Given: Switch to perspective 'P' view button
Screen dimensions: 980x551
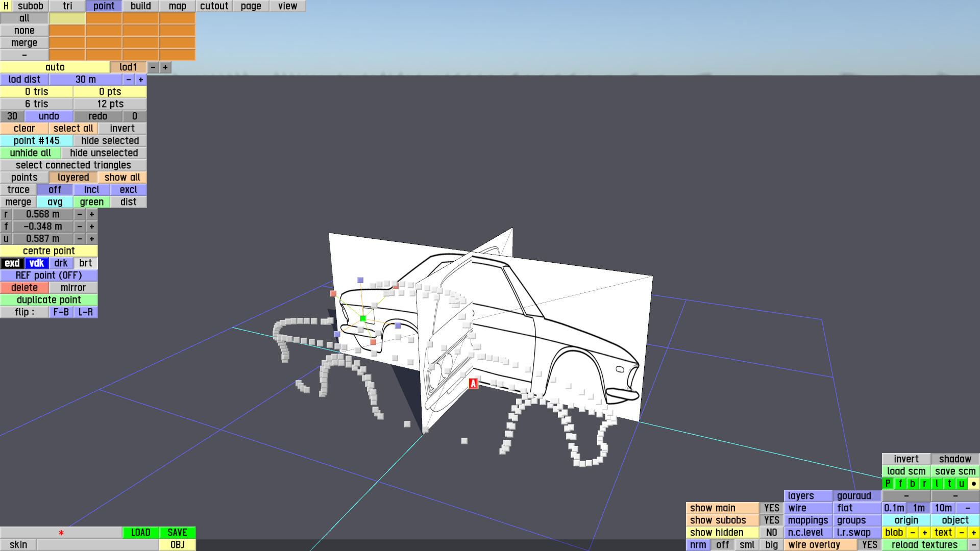Looking at the screenshot, I should pos(888,484).
